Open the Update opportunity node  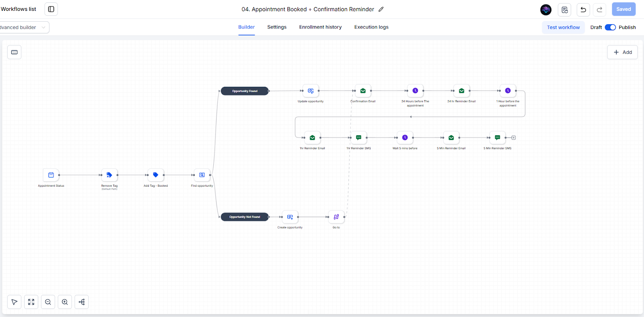[x=311, y=91]
